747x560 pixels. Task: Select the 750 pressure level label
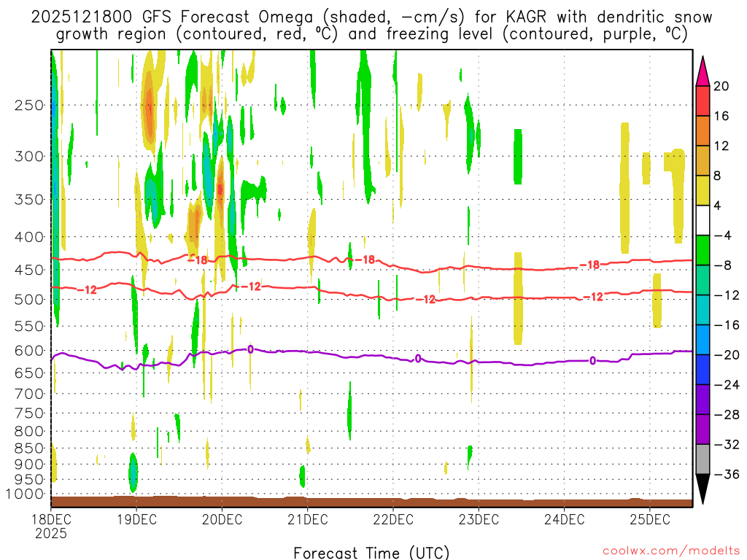29,413
